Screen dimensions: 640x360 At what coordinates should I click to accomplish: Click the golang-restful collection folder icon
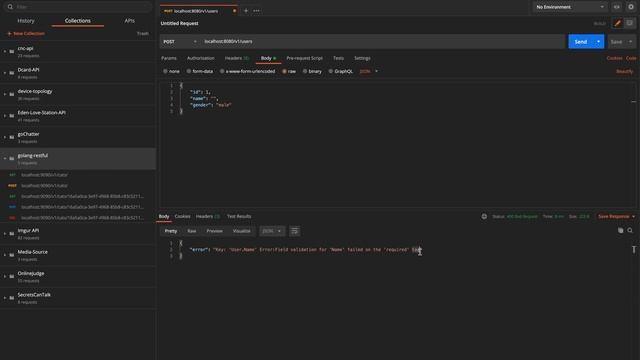(x=12, y=159)
